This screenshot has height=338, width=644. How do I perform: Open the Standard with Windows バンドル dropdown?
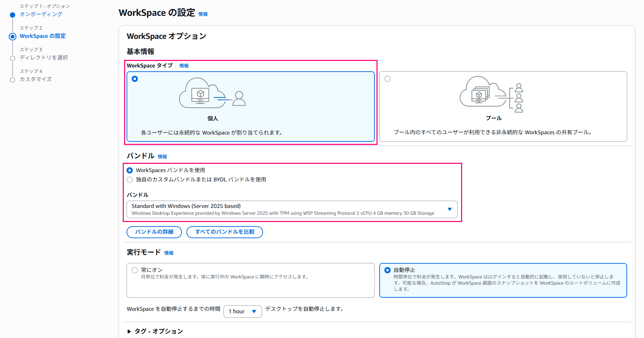449,209
